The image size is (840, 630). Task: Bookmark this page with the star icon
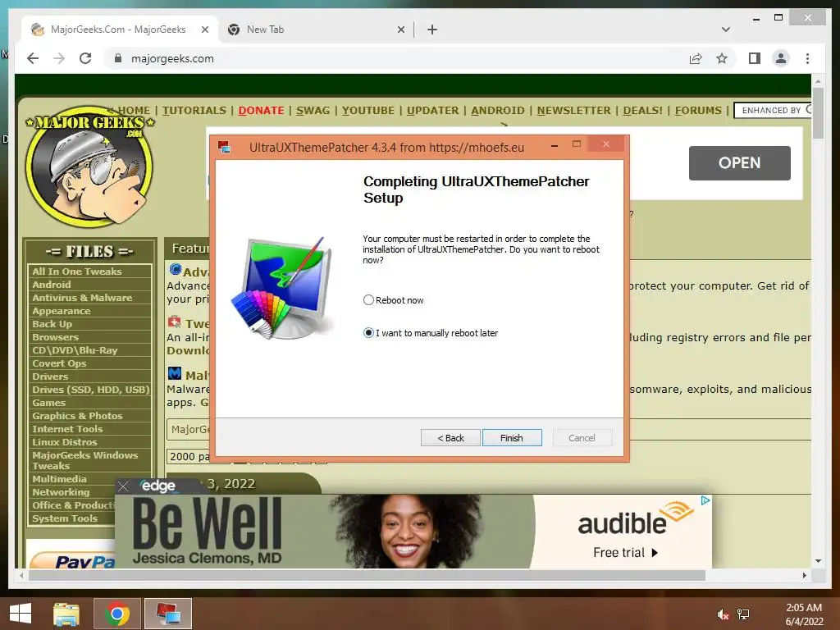722,58
